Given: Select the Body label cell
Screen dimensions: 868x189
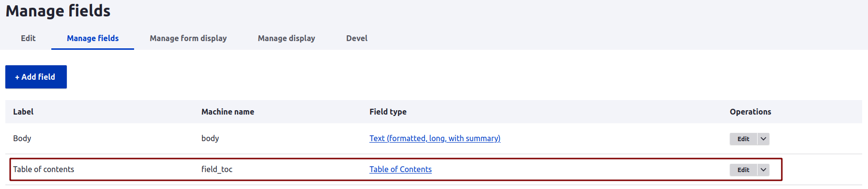Looking at the screenshot, I should click(22, 138).
